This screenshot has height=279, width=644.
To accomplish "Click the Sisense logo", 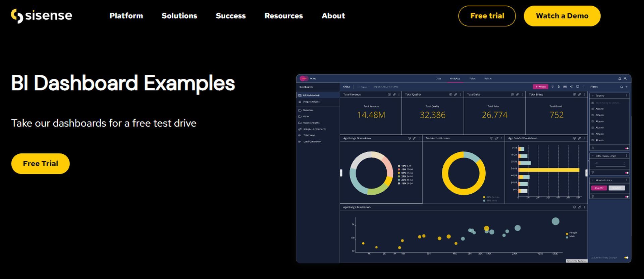I will pyautogui.click(x=41, y=16).
